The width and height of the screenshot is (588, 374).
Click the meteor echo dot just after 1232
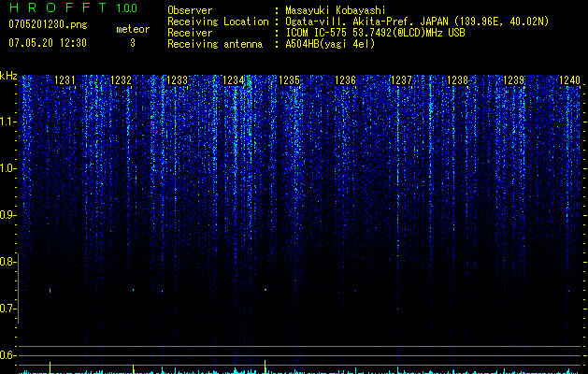point(133,290)
